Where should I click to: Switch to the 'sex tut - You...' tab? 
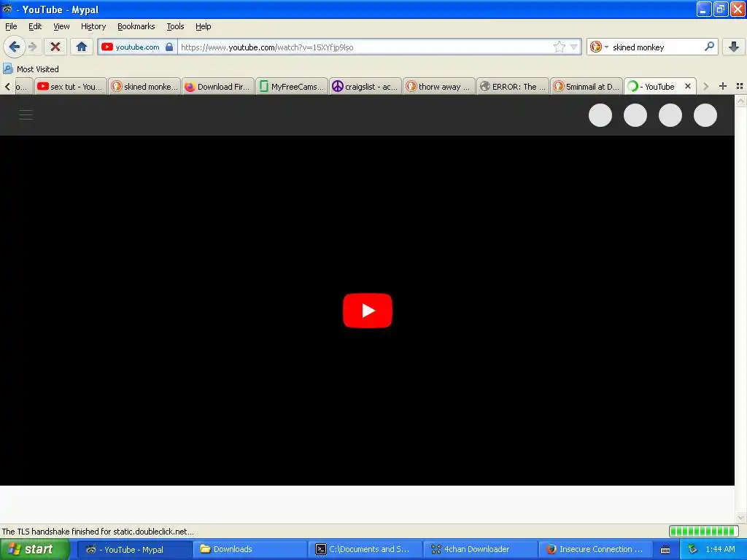71,87
